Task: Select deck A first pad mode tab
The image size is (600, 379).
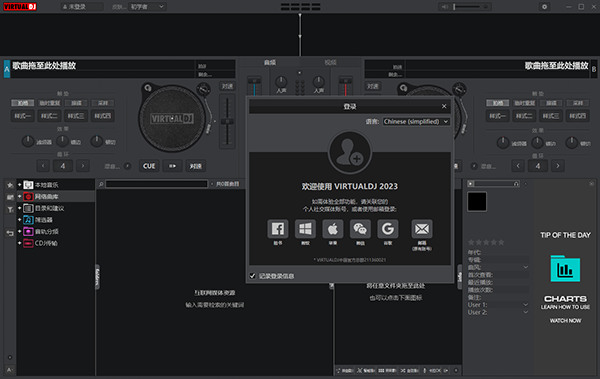Action: [23, 103]
